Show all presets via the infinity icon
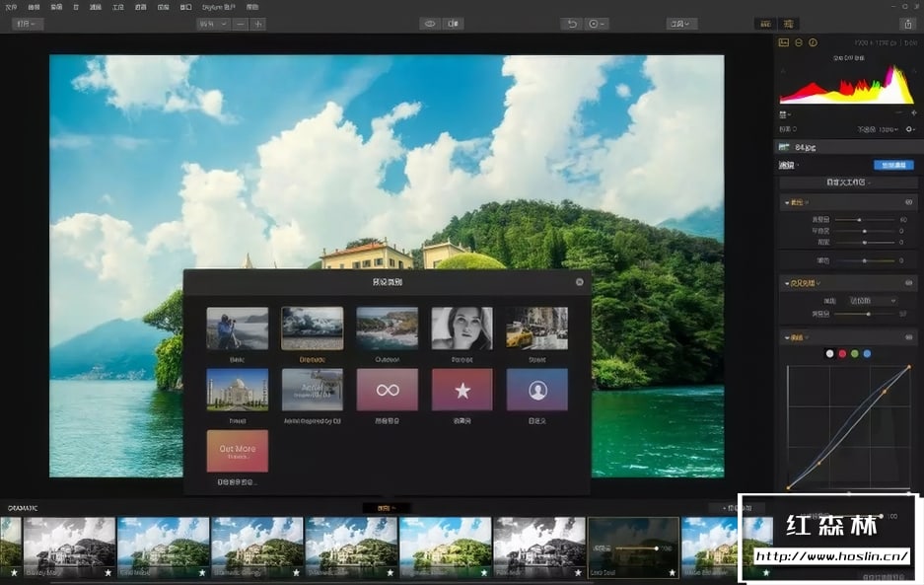 tap(388, 390)
